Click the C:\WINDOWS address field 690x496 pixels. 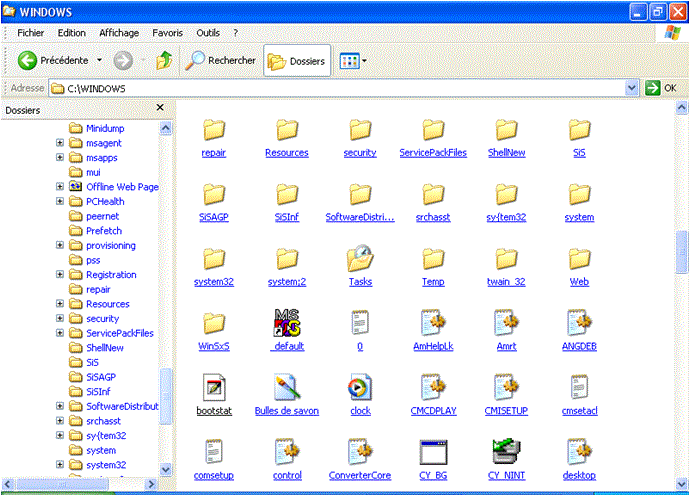[x=337, y=88]
